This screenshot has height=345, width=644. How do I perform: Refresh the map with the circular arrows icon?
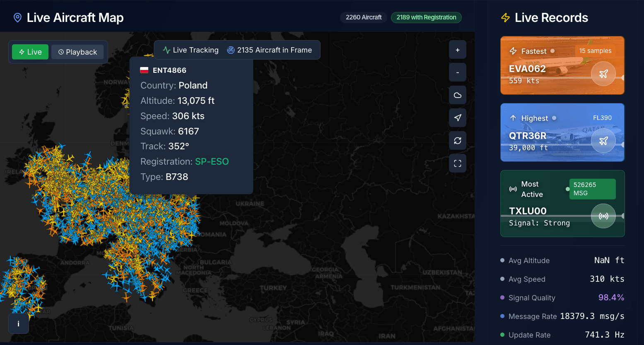click(457, 141)
